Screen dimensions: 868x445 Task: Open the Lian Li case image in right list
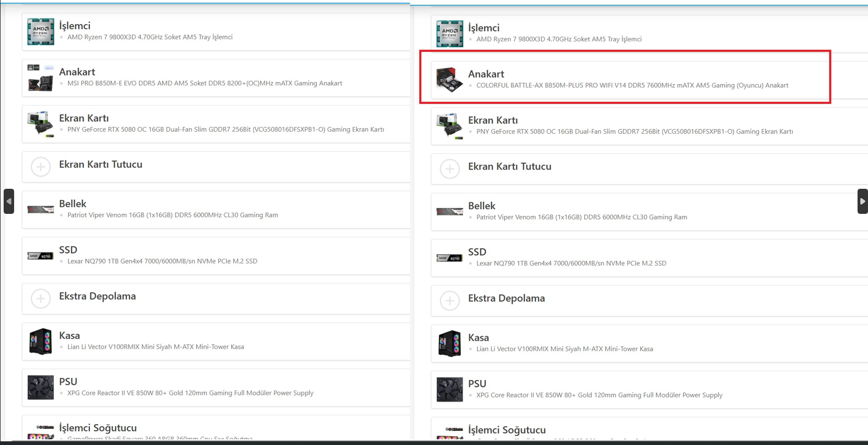point(450,344)
